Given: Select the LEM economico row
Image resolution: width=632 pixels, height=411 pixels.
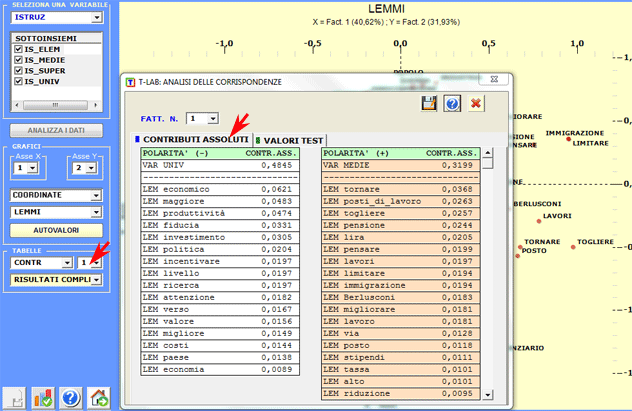Looking at the screenshot, I should pos(220,189).
